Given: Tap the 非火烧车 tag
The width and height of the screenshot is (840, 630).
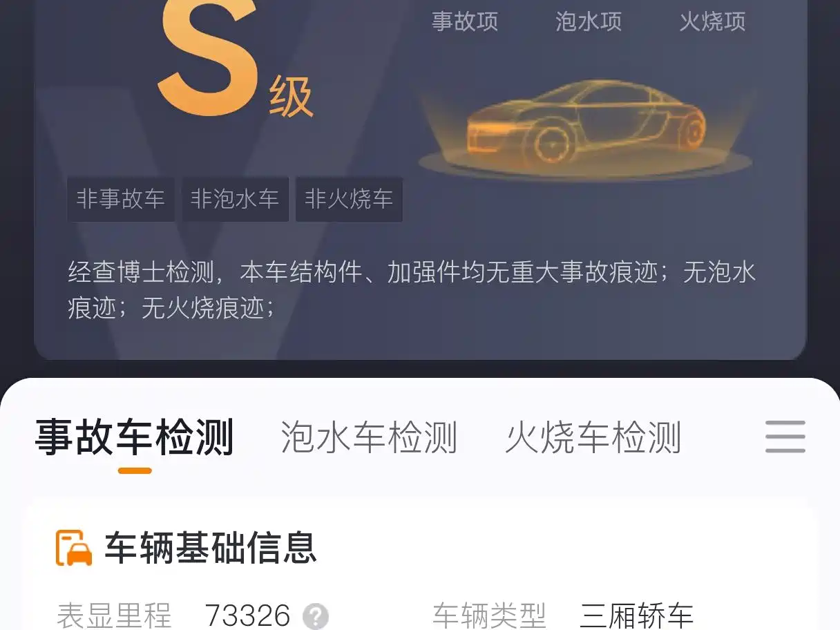Looking at the screenshot, I should 349,199.
